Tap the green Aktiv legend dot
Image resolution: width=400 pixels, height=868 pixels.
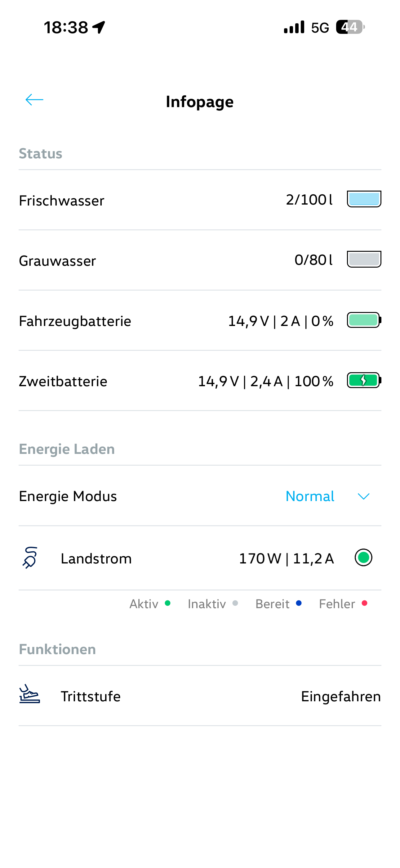pos(167,603)
